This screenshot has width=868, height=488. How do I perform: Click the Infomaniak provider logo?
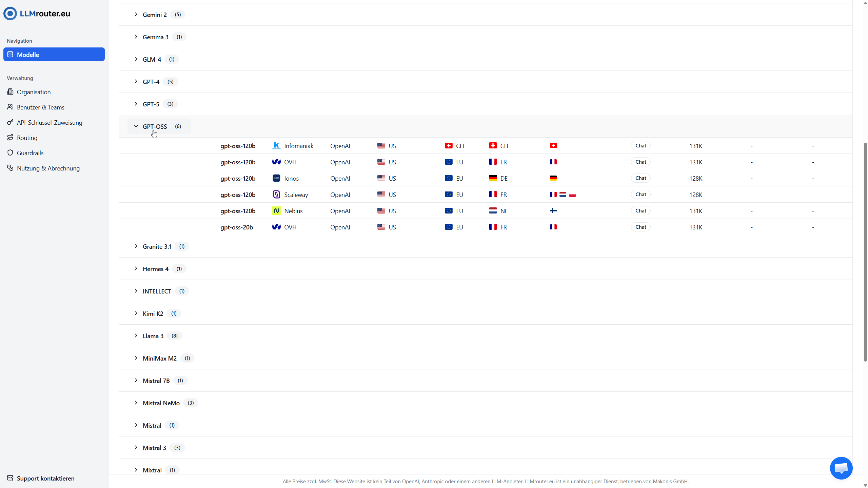pyautogui.click(x=276, y=146)
